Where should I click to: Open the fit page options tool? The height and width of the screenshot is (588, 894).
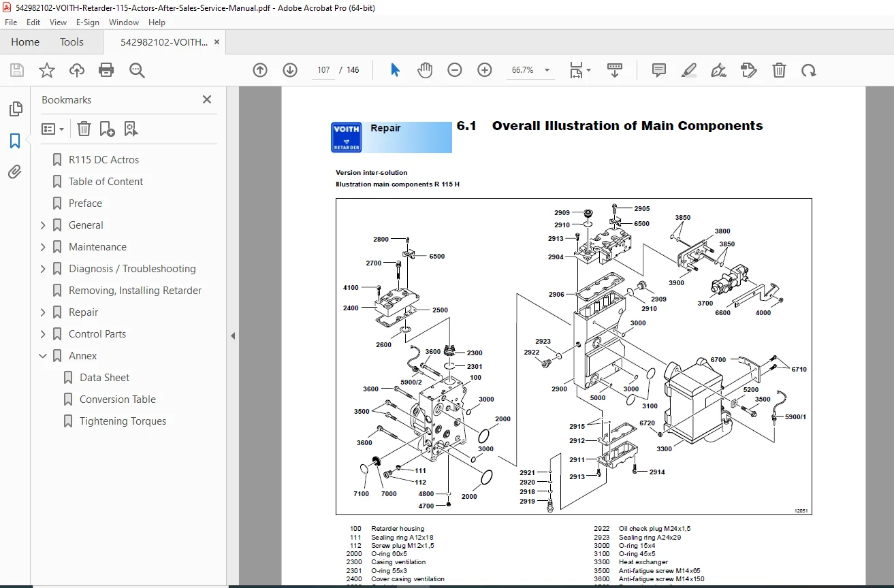(x=580, y=70)
